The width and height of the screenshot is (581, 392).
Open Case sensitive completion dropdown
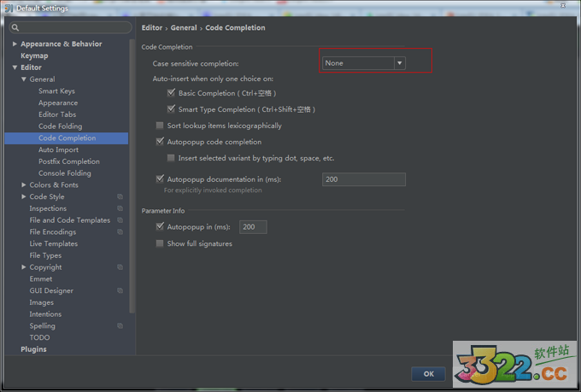(363, 63)
